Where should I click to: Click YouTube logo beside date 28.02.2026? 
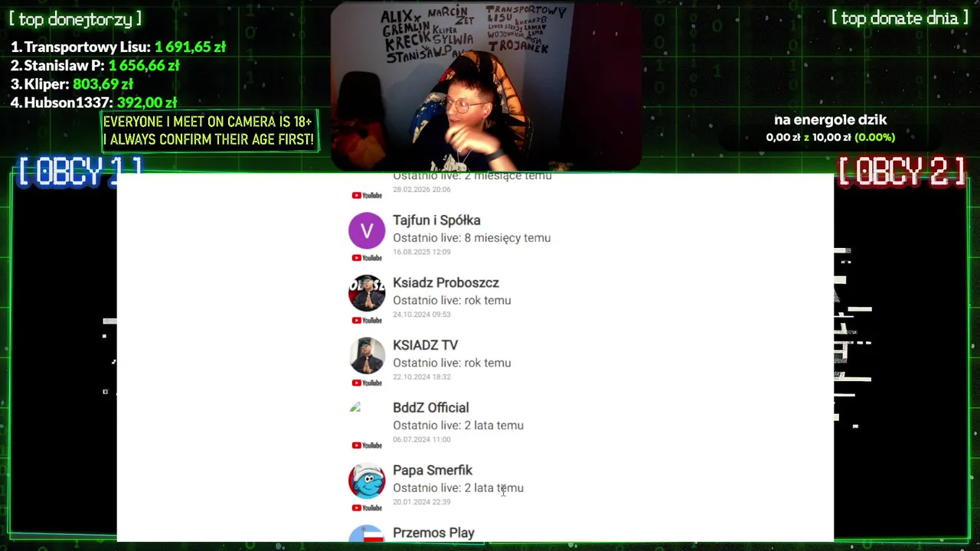[367, 195]
